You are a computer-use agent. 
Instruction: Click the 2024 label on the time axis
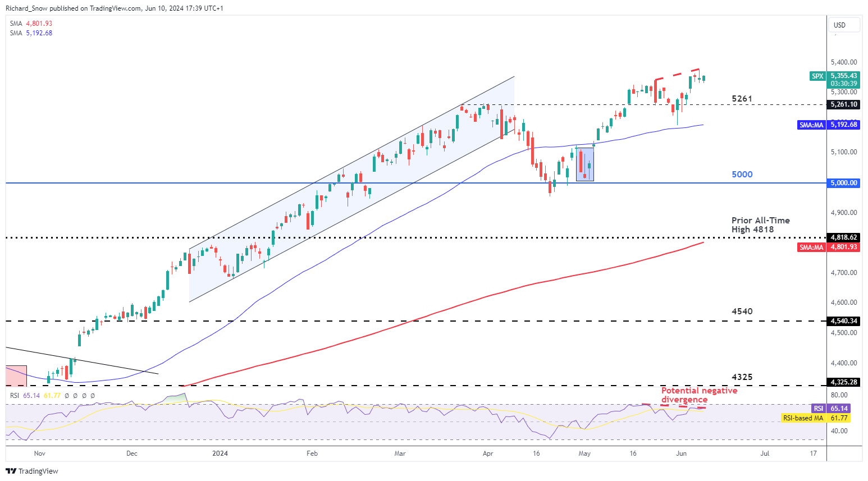pyautogui.click(x=220, y=453)
